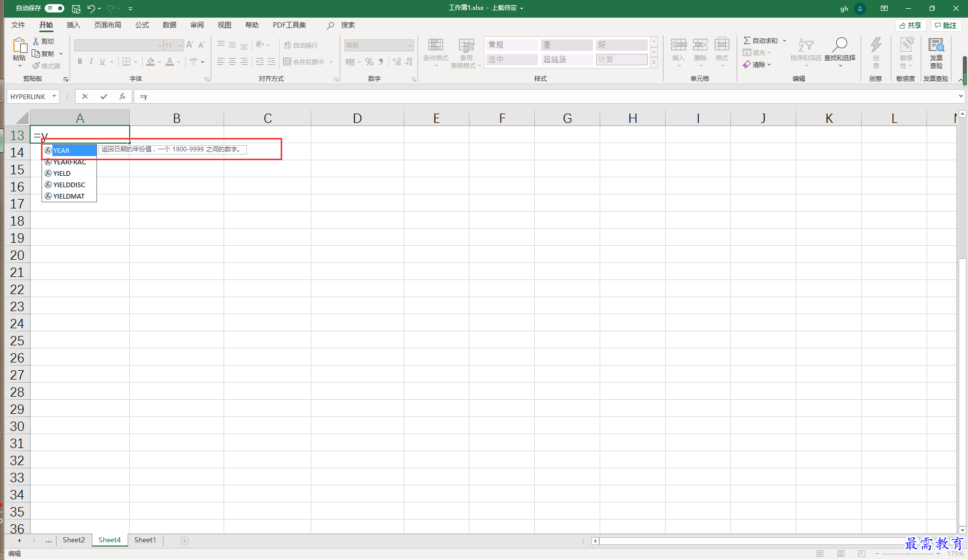Viewport: 968px width, 560px height.
Task: Toggle Underline formatting
Action: coord(102,62)
